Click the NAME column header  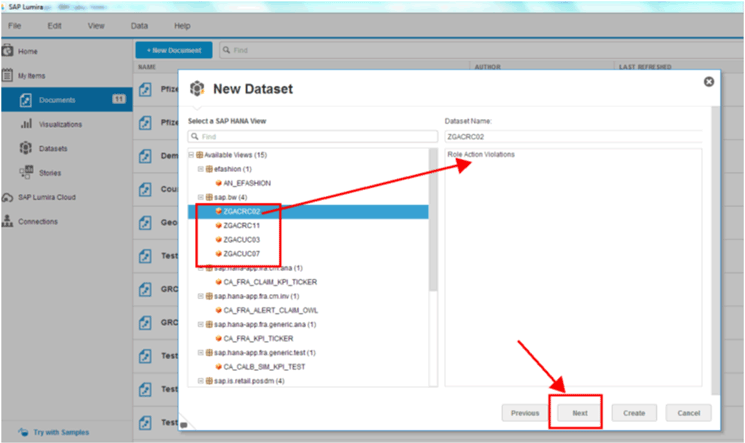[x=147, y=67]
